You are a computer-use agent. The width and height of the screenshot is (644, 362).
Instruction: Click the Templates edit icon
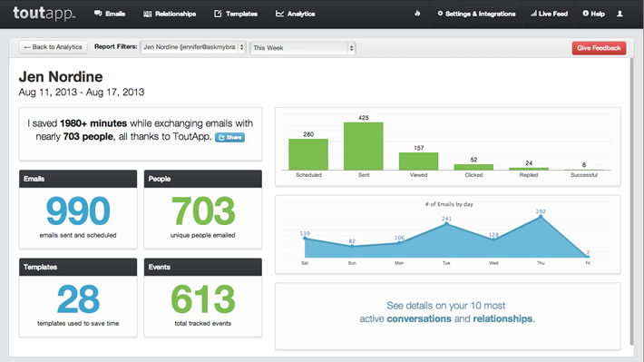pos(218,14)
